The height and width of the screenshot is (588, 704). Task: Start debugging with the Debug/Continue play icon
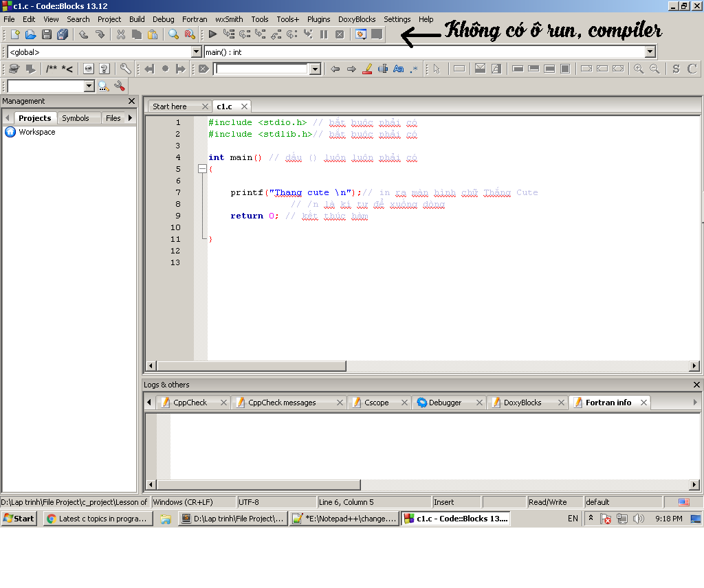[213, 34]
